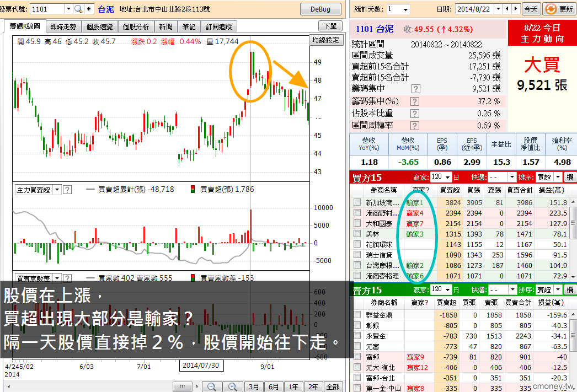Click the DeBug button
Image resolution: width=577 pixels, height=392 pixels.
320,9
